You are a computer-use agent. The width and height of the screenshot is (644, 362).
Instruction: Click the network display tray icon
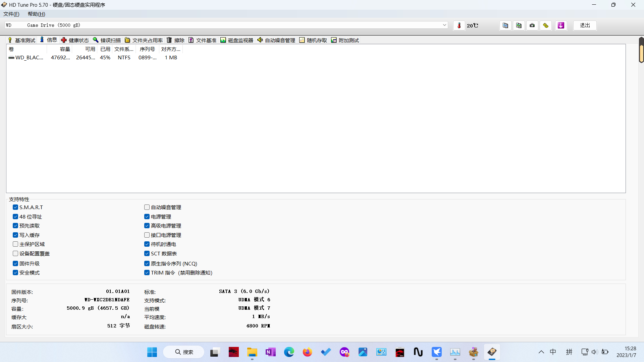click(585, 352)
